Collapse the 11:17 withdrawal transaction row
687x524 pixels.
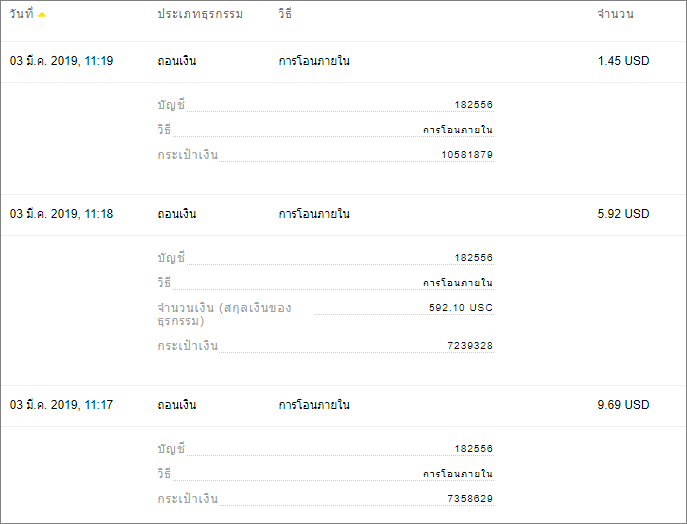pyautogui.click(x=344, y=405)
